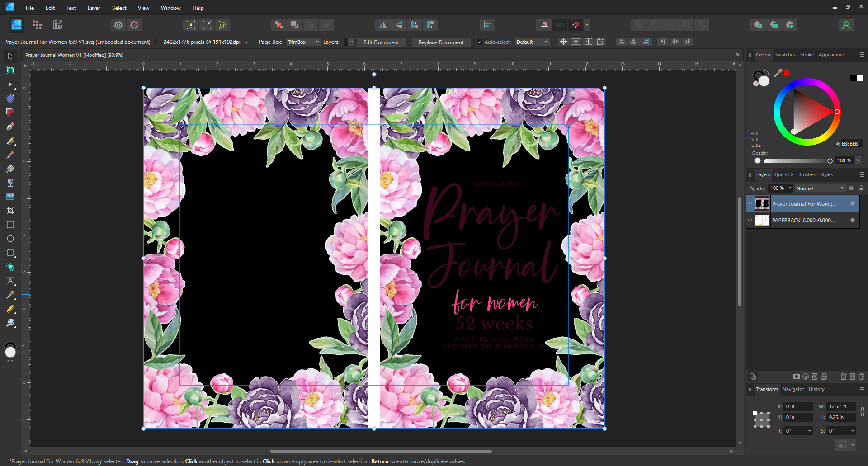Click the hex colour EBEBEB field

(852, 144)
